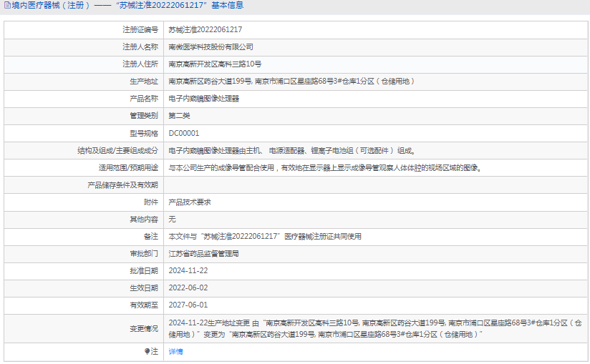Click the 其他内容 label
This screenshot has width=590, height=364.
[144, 220]
